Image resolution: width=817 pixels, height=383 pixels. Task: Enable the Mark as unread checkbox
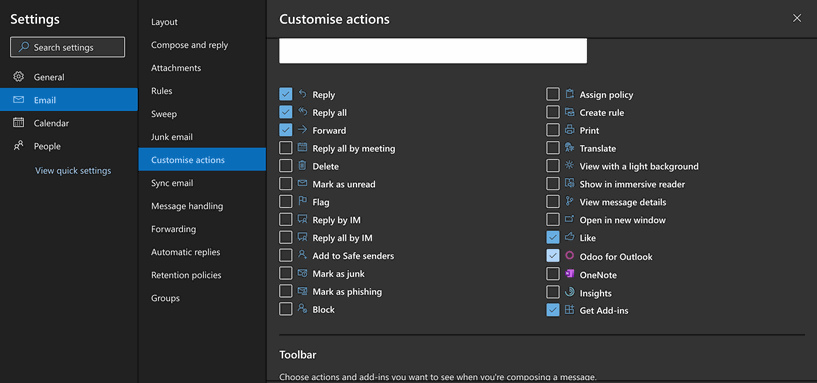click(x=286, y=184)
